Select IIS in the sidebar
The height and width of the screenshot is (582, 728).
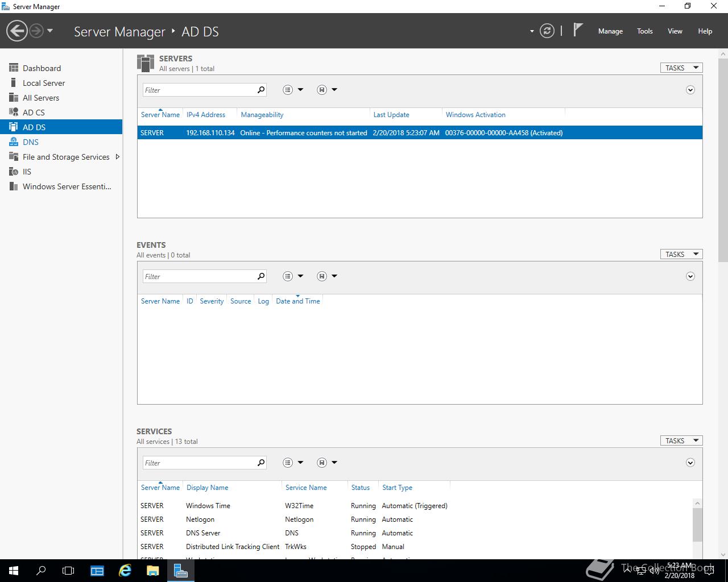click(61, 172)
